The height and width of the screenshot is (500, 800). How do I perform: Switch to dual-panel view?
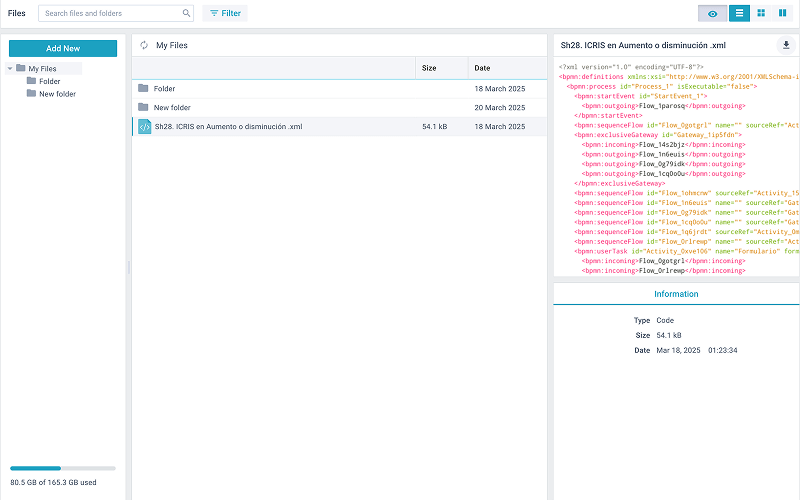782,13
